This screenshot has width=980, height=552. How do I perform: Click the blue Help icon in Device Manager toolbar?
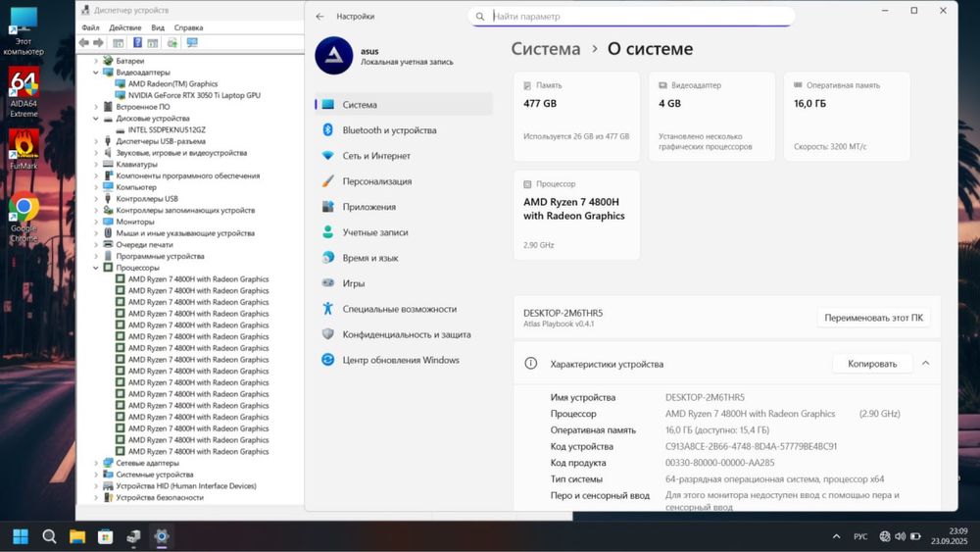137,42
